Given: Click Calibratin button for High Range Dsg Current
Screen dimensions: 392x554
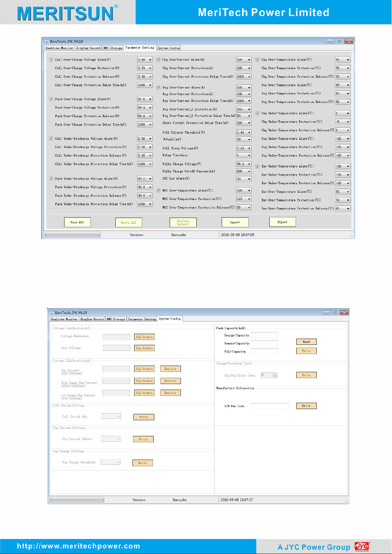Looking at the screenshot, I should [x=144, y=381].
